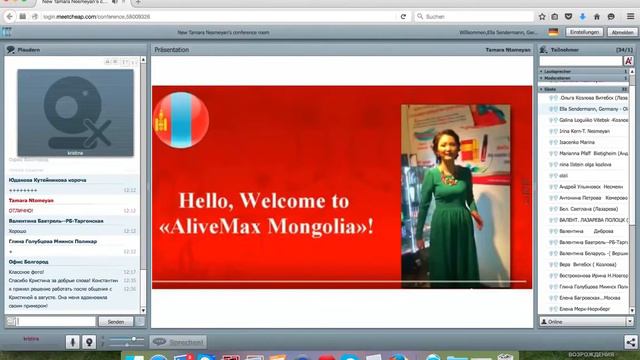
Task: Focus the participant search field
Action: click(581, 61)
